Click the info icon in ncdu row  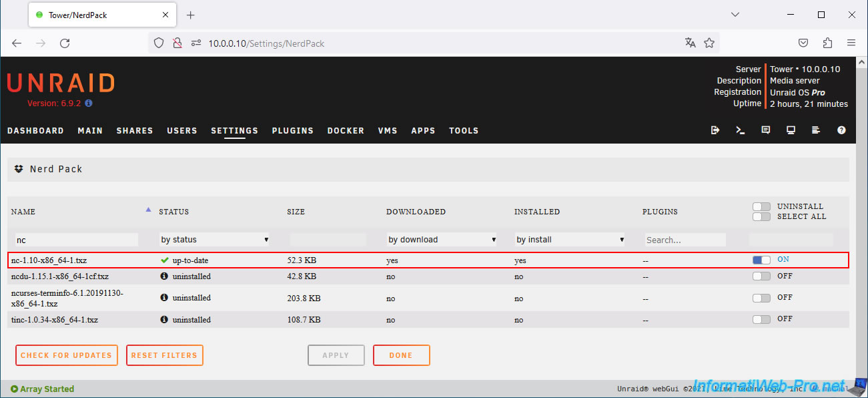(164, 276)
